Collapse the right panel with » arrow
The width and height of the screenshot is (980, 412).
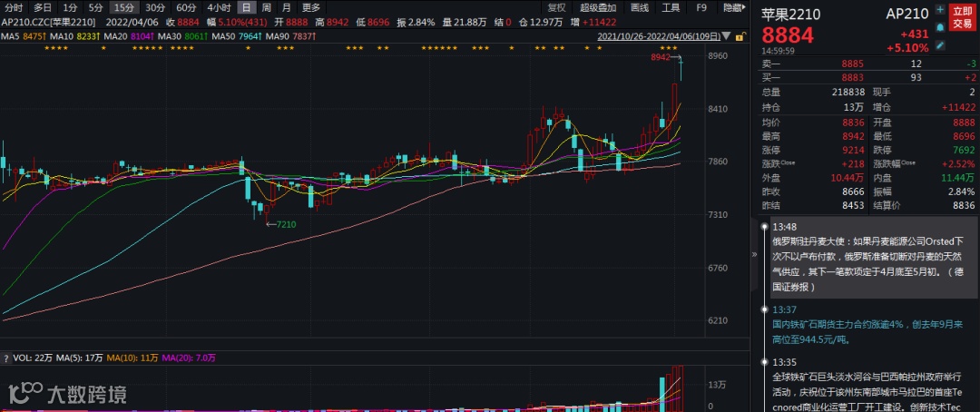[x=754, y=254]
